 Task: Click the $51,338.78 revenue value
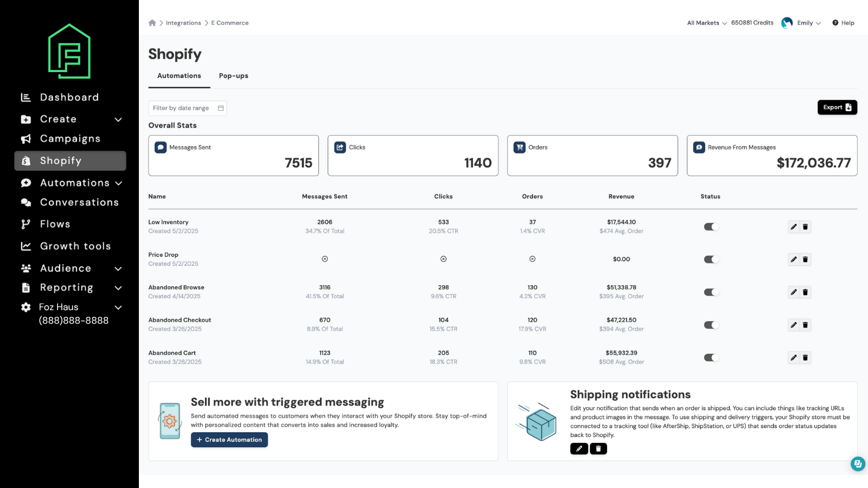click(622, 287)
